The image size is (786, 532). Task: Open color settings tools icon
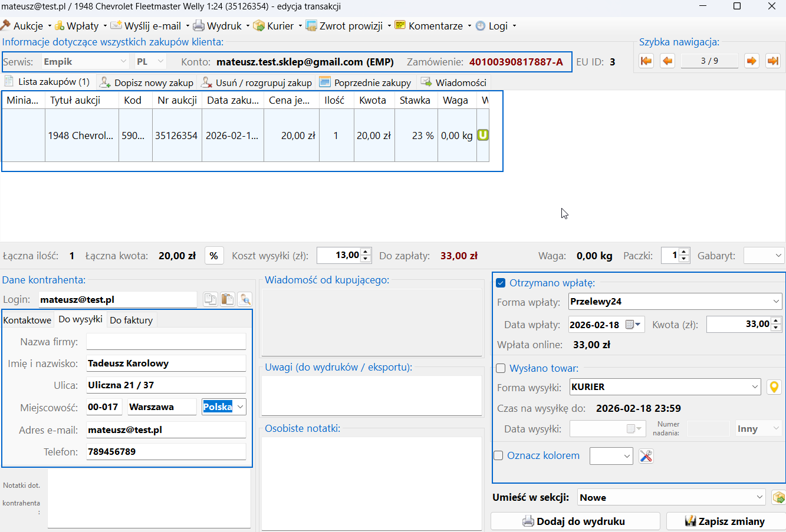pyautogui.click(x=646, y=456)
